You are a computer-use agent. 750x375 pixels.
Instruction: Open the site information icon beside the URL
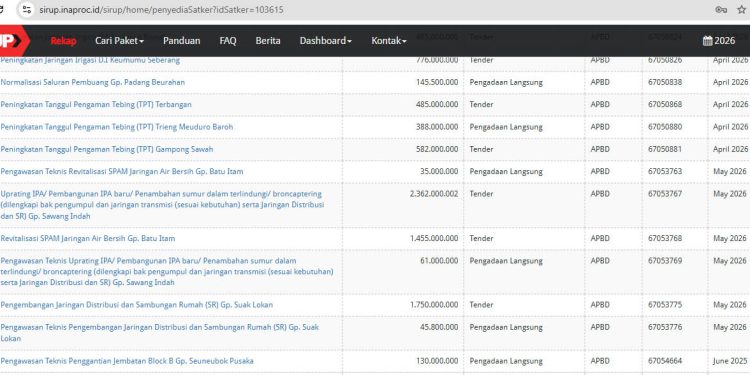coord(27,10)
